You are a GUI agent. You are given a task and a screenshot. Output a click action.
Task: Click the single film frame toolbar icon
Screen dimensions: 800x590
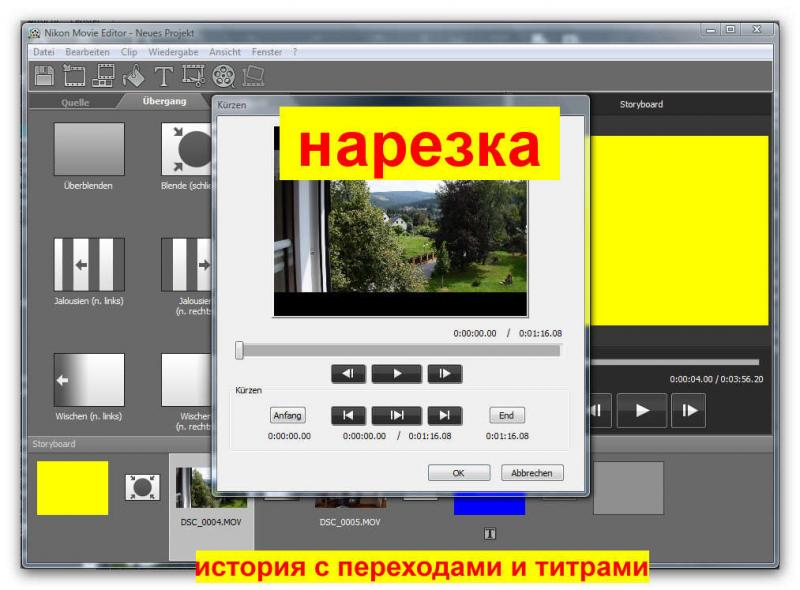click(x=74, y=76)
